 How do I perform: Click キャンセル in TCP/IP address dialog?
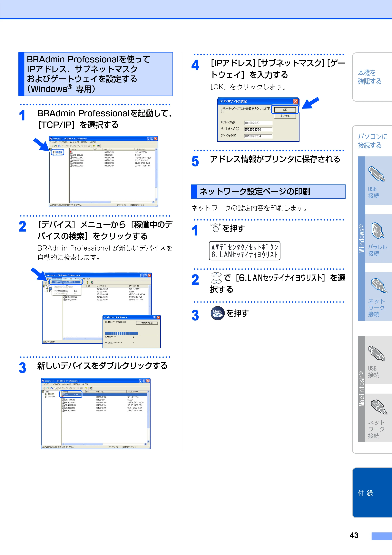(x=285, y=116)
